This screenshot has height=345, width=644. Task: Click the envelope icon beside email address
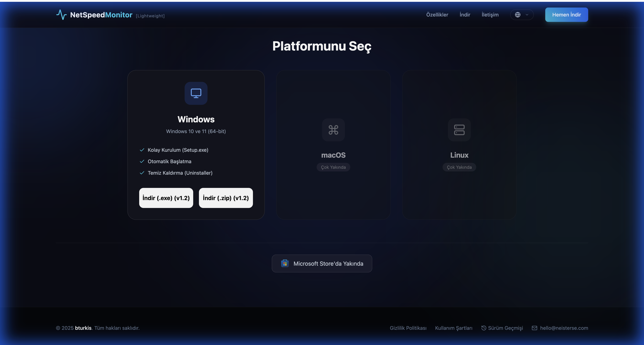[534, 328]
